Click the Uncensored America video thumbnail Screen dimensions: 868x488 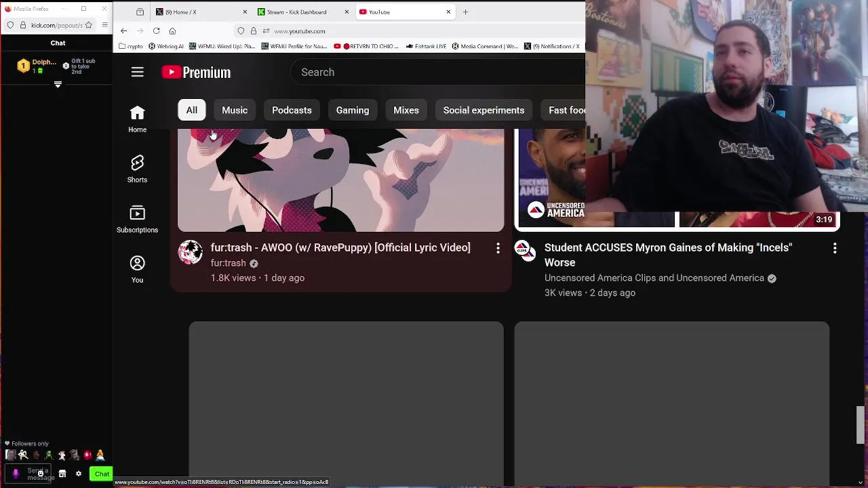(678, 180)
